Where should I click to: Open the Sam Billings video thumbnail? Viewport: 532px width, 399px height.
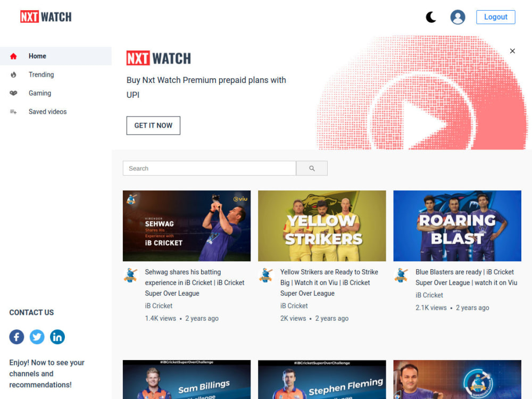187,379
